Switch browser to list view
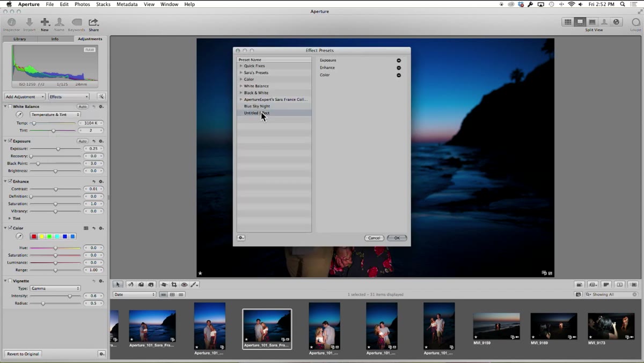Image resolution: width=644 pixels, height=363 pixels. pos(181,294)
